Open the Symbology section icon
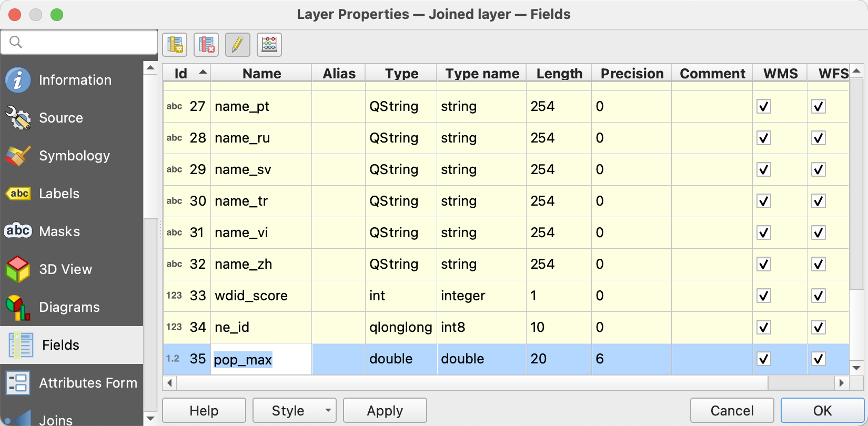Viewport: 868px width, 426px height. click(18, 156)
